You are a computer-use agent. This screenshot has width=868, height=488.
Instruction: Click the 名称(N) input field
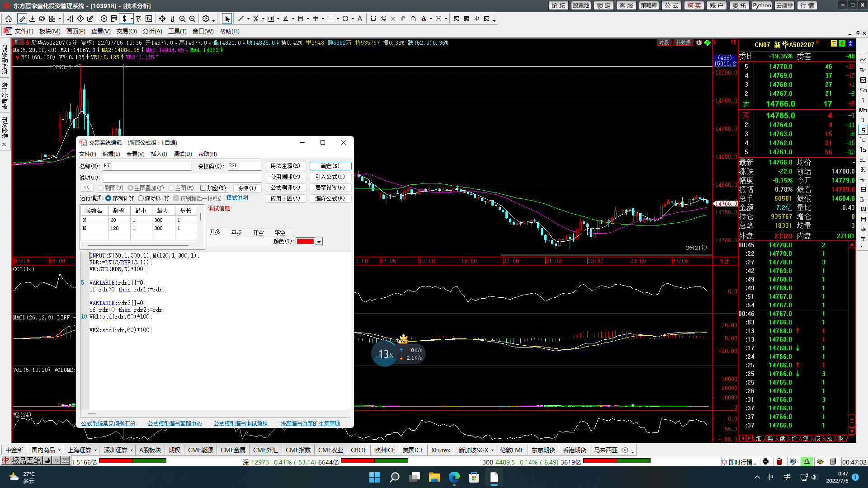(x=147, y=166)
